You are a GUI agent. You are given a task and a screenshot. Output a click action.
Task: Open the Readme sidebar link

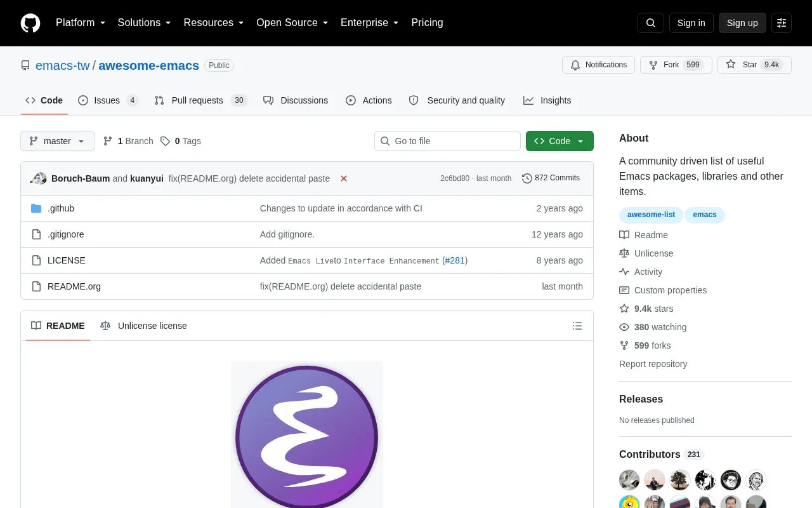tap(643, 235)
